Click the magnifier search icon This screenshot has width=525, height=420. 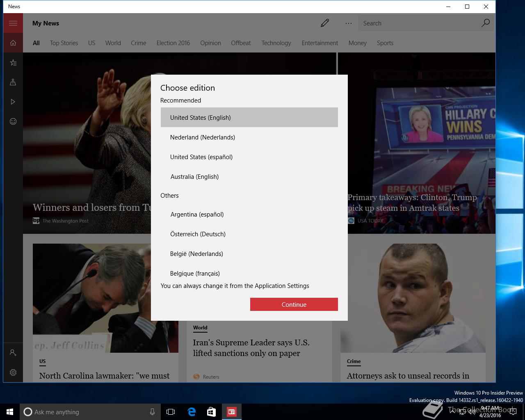[485, 23]
